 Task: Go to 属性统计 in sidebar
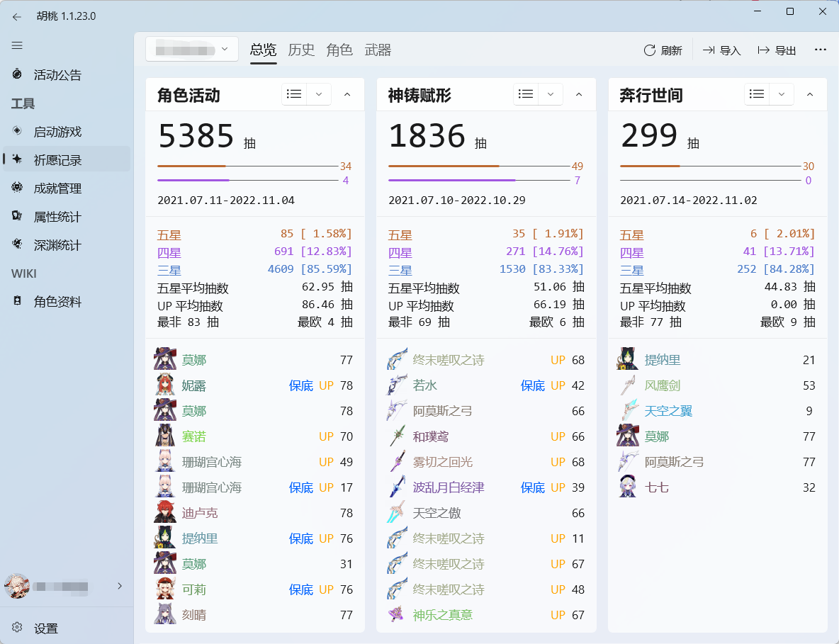click(x=57, y=217)
